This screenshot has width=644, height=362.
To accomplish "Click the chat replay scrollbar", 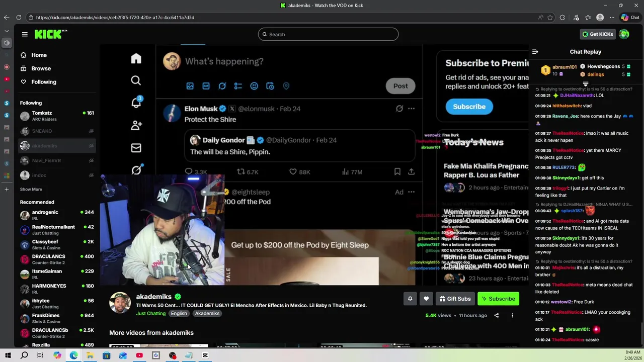I will point(642,334).
